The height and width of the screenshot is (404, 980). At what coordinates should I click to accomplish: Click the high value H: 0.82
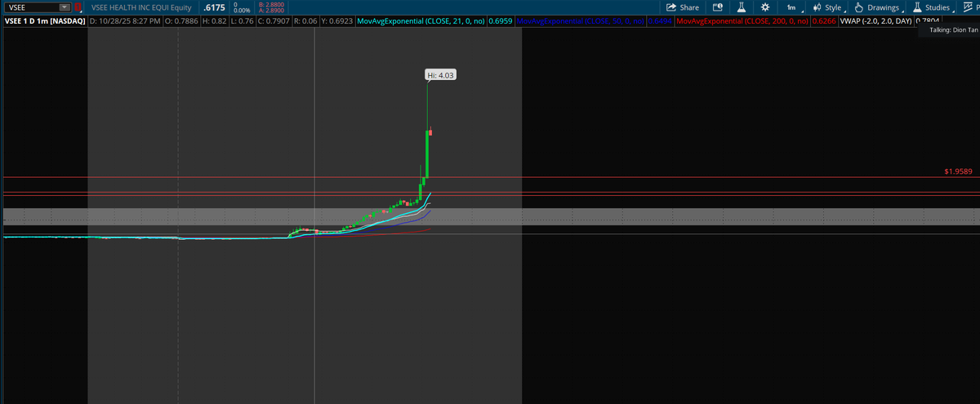pyautogui.click(x=216, y=20)
